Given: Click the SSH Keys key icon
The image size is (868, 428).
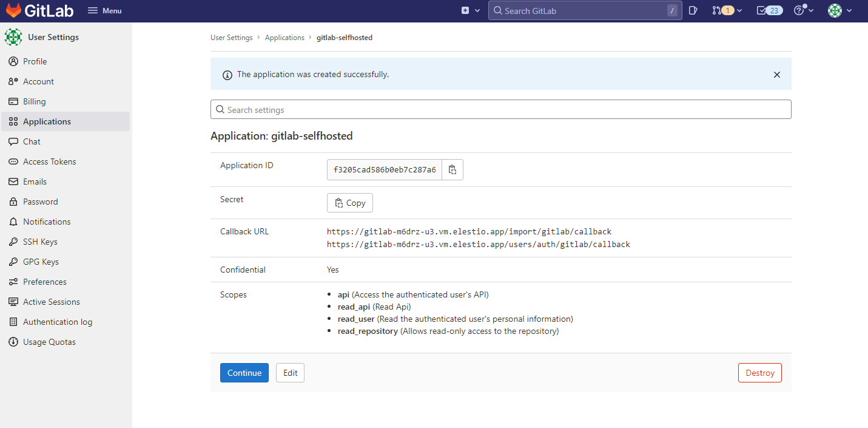Looking at the screenshot, I should (13, 242).
